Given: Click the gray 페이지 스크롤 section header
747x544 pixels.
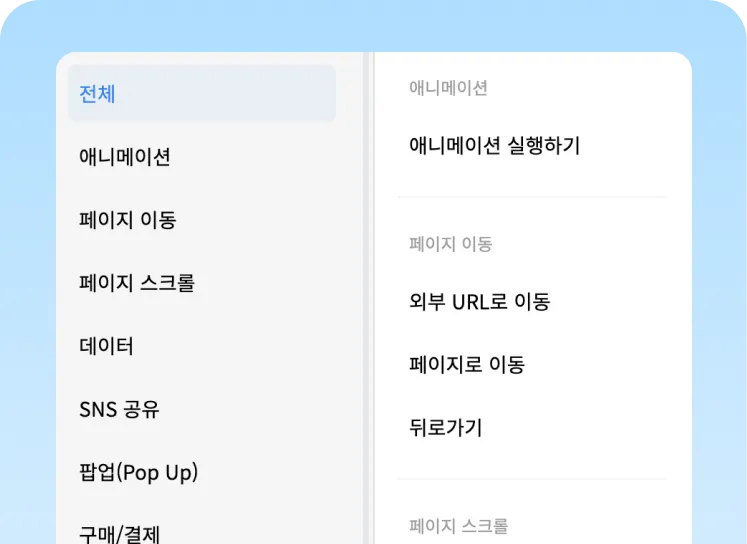Looking at the screenshot, I should (x=458, y=526).
